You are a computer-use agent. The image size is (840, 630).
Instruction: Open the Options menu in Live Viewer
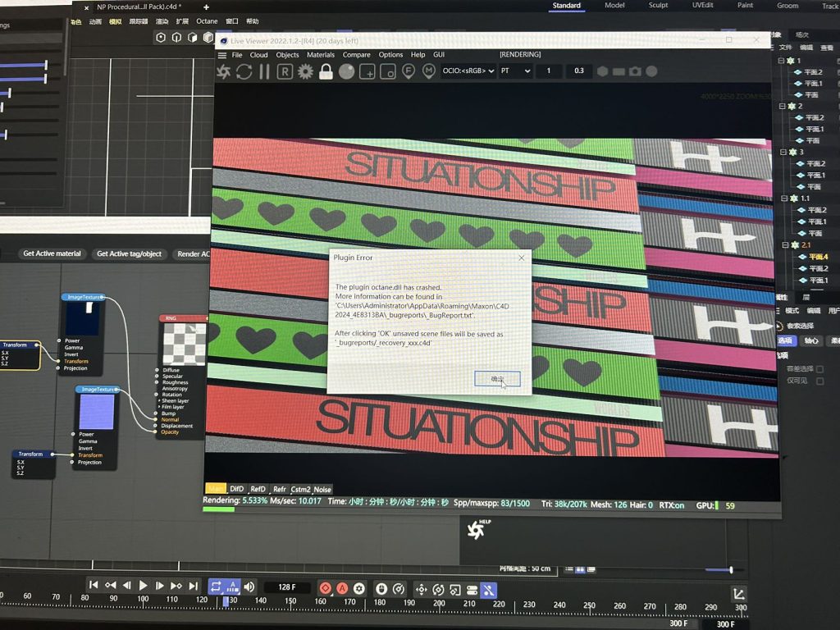390,55
